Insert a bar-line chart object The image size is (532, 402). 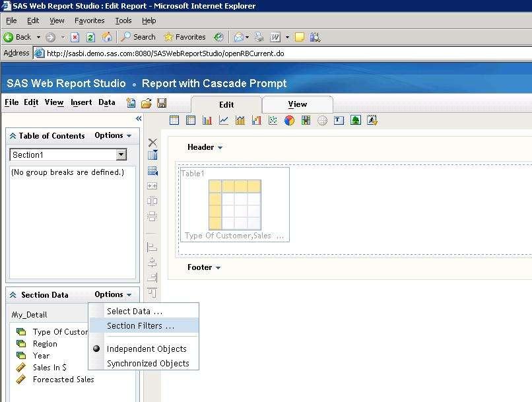(x=240, y=120)
